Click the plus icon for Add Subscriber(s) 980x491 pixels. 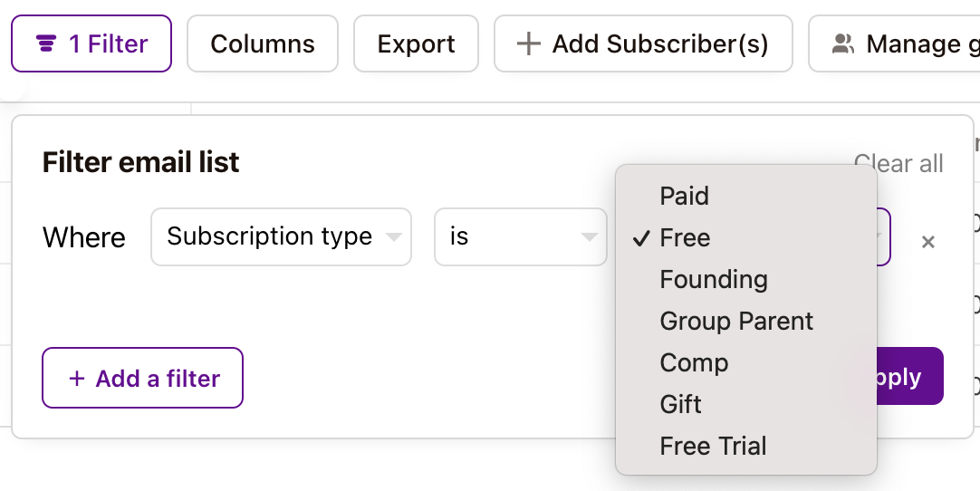[x=528, y=43]
